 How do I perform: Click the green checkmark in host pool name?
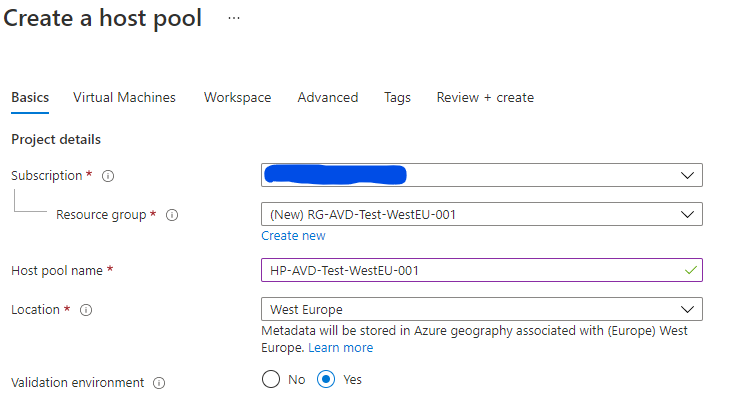[691, 270]
